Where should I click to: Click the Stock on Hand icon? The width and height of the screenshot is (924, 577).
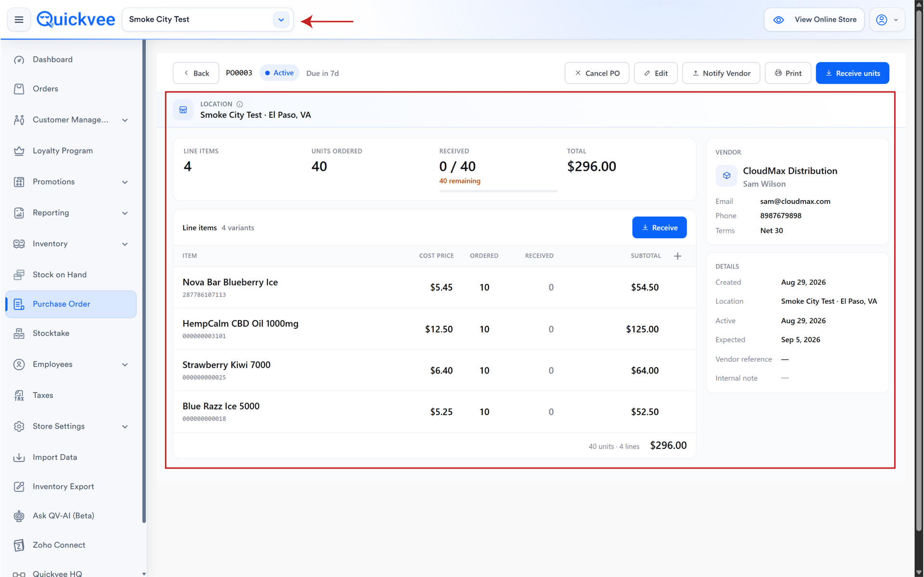pos(19,275)
